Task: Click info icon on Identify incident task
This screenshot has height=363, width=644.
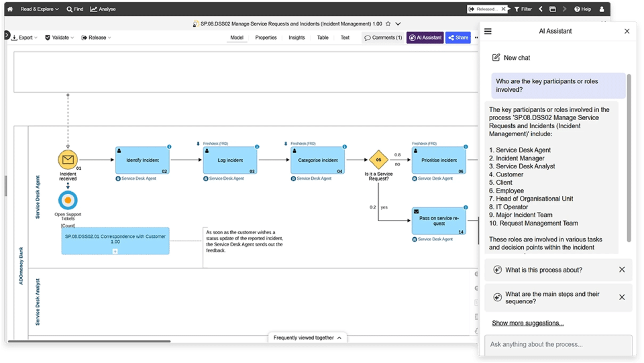Action: 169,146
